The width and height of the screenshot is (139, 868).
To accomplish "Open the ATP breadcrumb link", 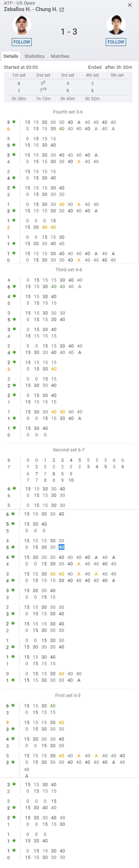I will tap(8, 3).
